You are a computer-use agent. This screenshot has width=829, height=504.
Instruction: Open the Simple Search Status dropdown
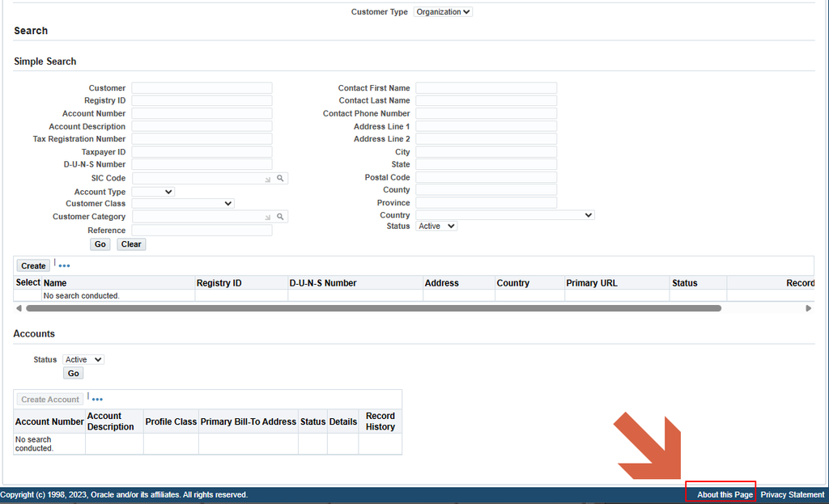tap(436, 227)
